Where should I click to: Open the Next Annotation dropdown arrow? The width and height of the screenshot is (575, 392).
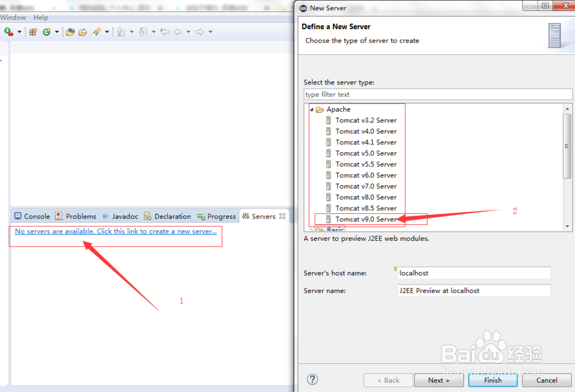[x=132, y=32]
